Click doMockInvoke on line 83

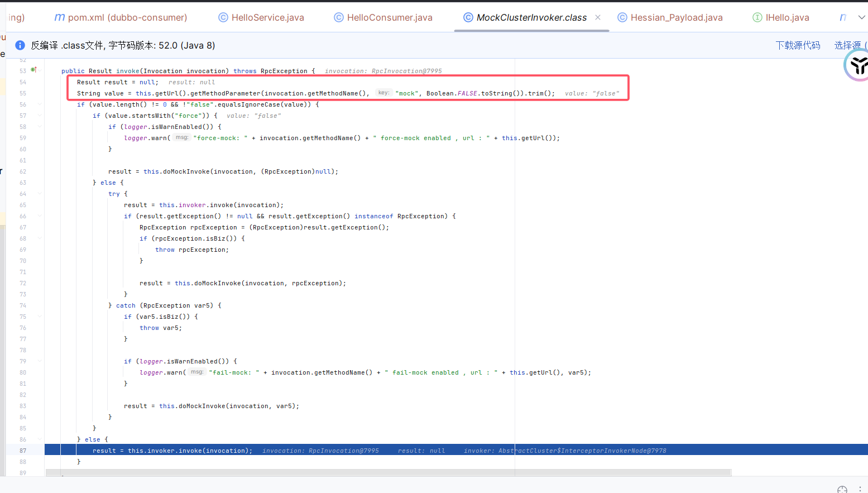tap(202, 406)
